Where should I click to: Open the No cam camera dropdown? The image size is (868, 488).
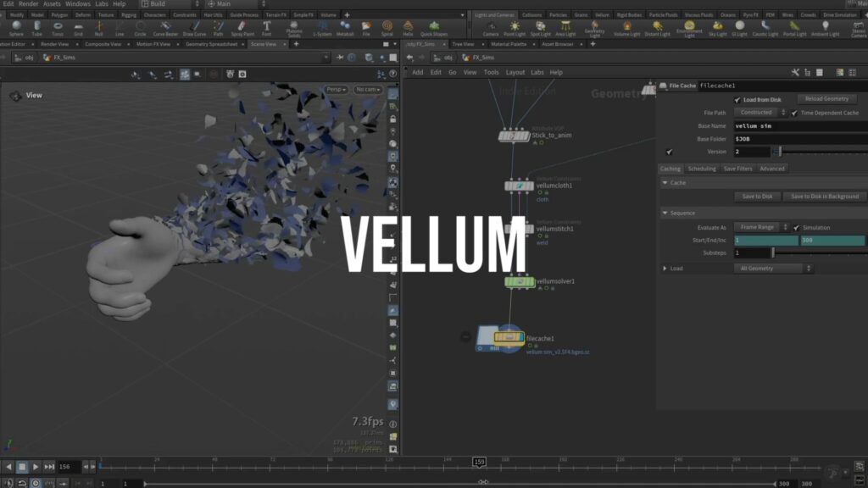368,90
